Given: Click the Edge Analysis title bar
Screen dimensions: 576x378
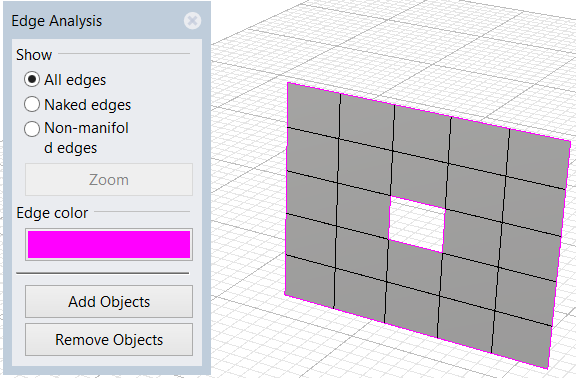Looking at the screenshot, I should (96, 21).
